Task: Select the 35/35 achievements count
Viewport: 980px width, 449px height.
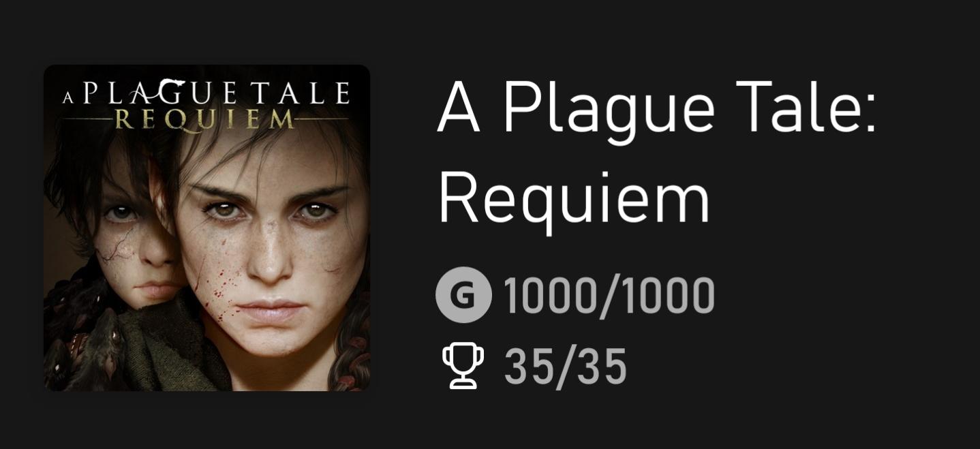Action: point(565,366)
